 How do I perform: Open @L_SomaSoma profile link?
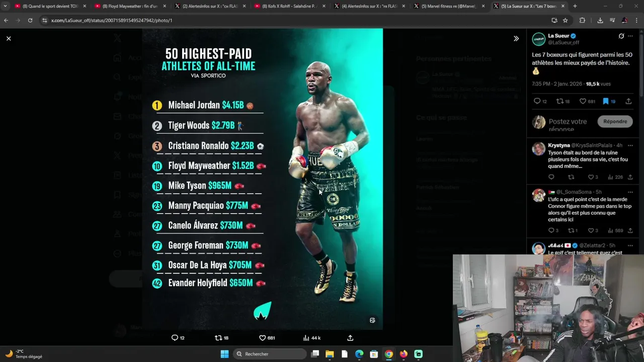[574, 192]
